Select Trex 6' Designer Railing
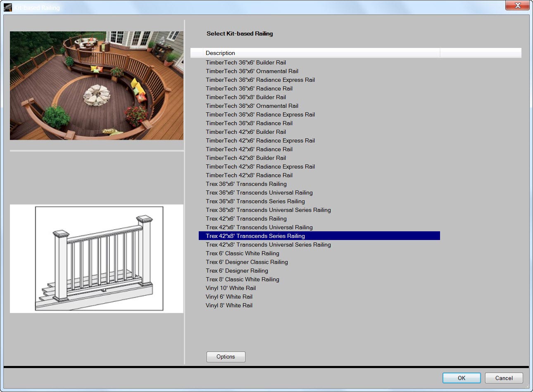The image size is (533, 392). [x=237, y=271]
